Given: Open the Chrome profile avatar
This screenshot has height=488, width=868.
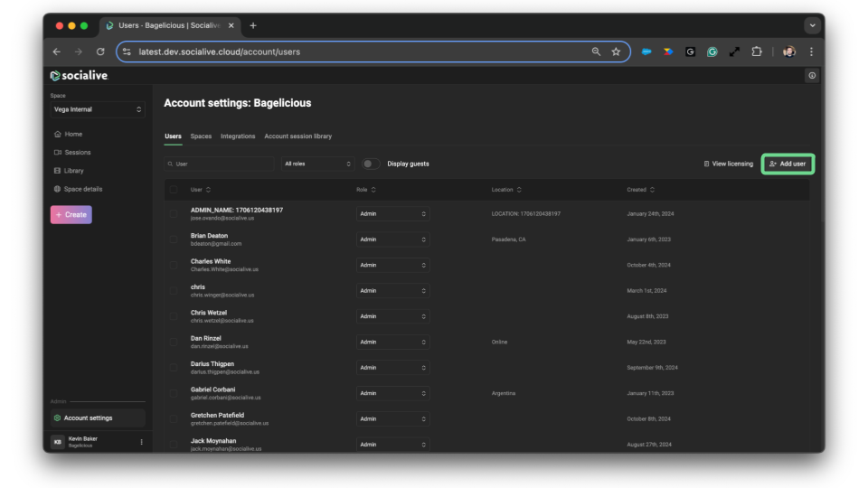Looking at the screenshot, I should [x=788, y=52].
